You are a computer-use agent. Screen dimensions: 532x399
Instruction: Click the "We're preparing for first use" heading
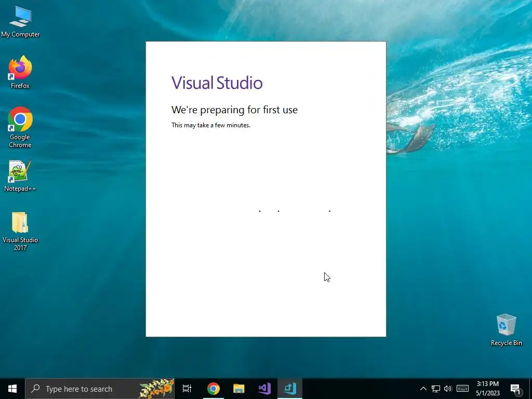[x=234, y=110]
